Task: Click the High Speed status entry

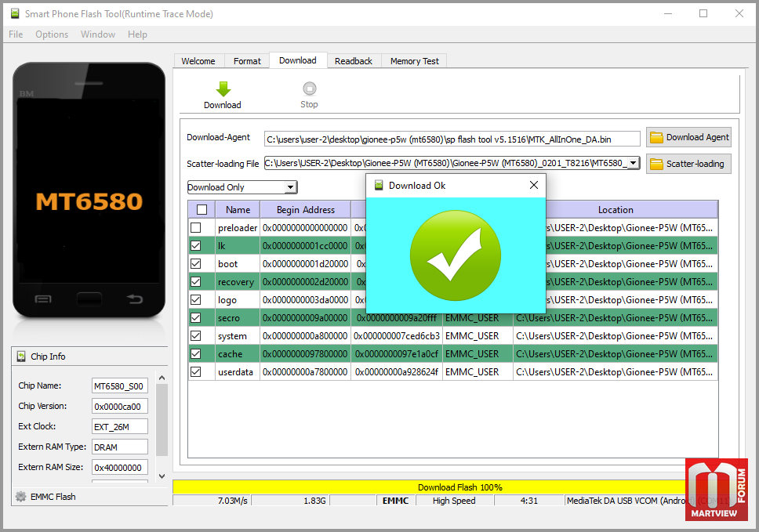Action: click(x=454, y=501)
